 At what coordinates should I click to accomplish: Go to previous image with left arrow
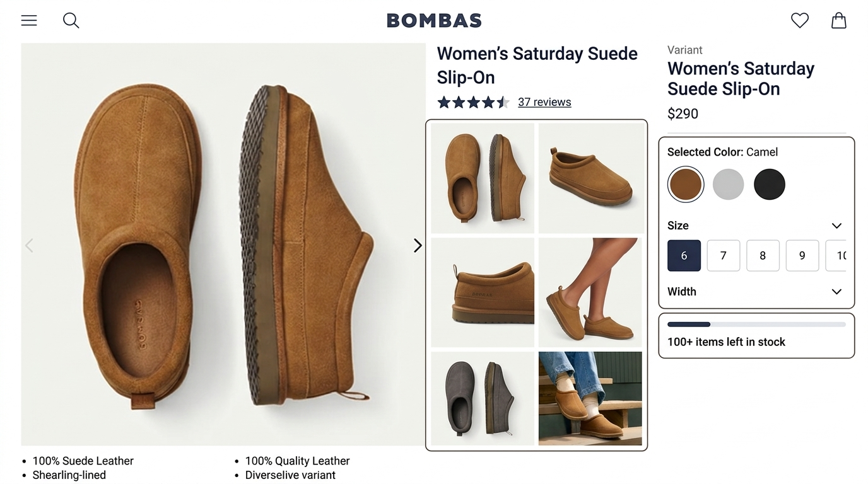pos(29,246)
